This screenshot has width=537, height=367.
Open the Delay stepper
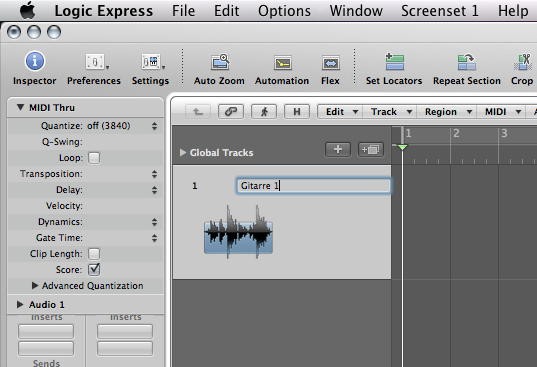[154, 190]
